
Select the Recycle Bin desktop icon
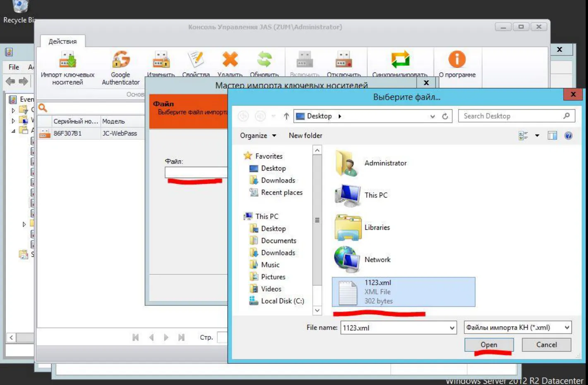(20, 12)
